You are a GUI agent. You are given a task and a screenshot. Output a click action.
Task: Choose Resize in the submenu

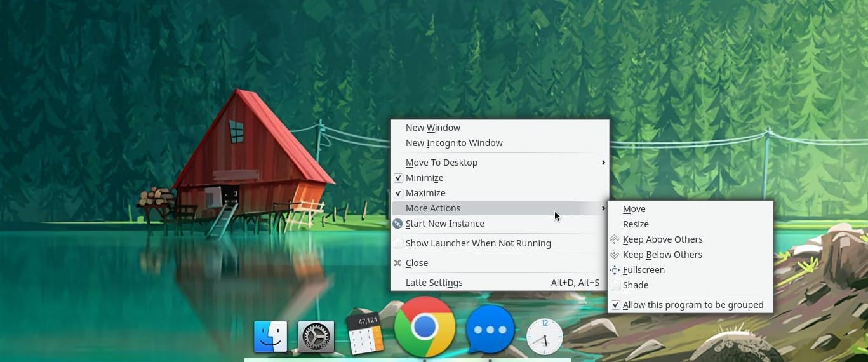(x=690, y=224)
